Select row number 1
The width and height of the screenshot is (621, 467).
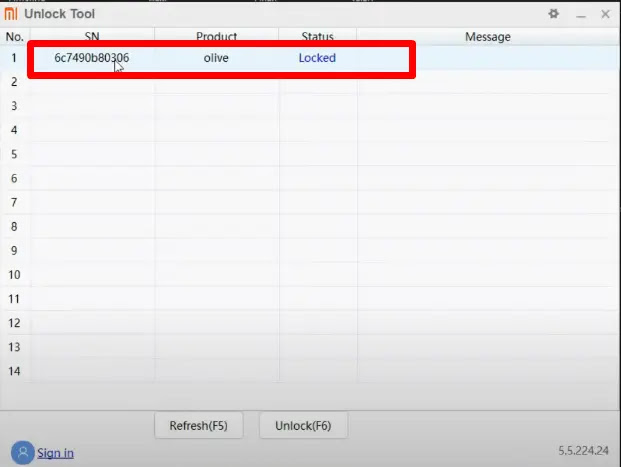pyautogui.click(x=14, y=58)
